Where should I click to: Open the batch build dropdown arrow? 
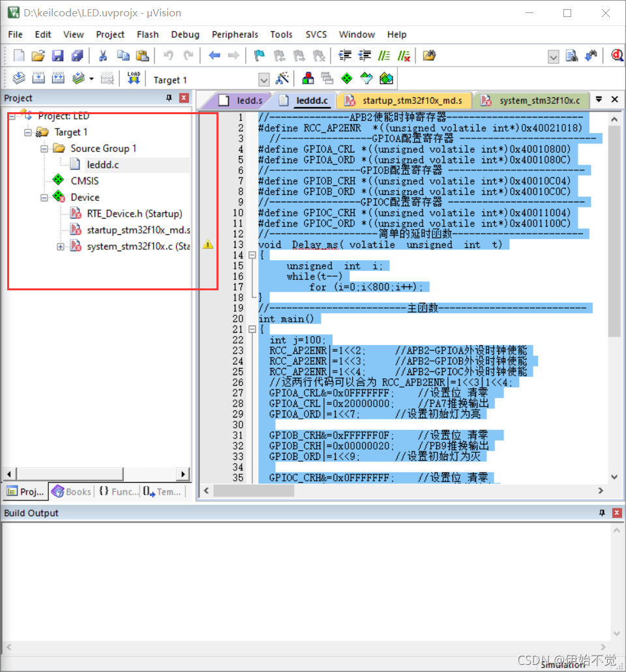click(x=91, y=79)
